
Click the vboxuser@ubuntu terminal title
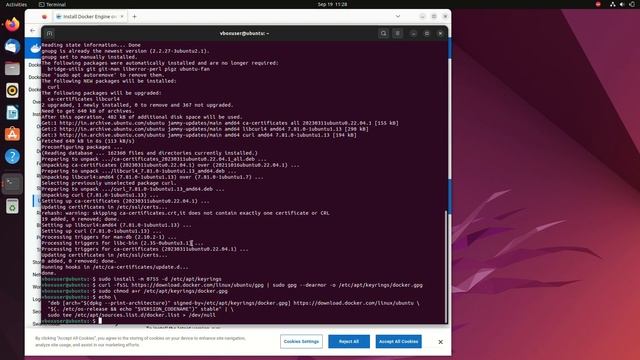244,33
